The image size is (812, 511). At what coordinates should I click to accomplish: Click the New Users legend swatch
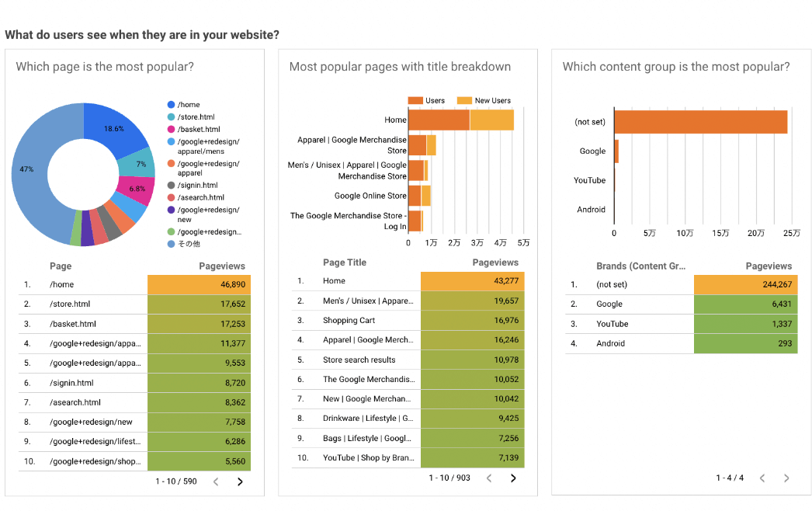[x=464, y=100]
